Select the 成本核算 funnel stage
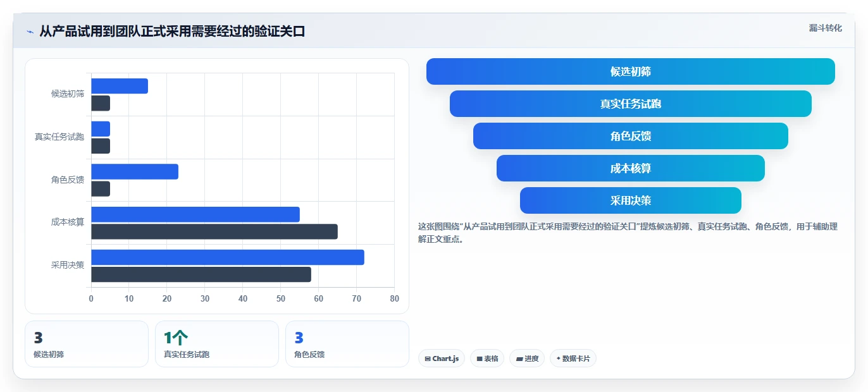The image size is (868, 392). 631,168
